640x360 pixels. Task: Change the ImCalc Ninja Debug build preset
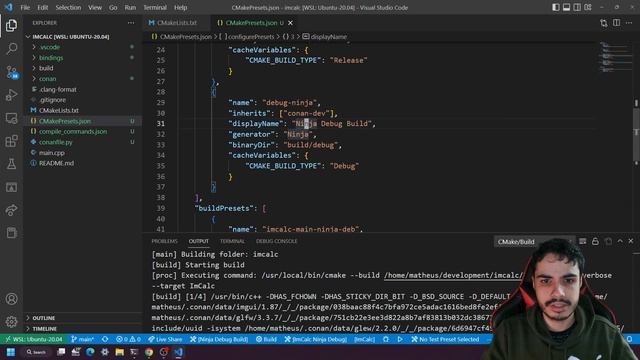[x=316, y=339]
